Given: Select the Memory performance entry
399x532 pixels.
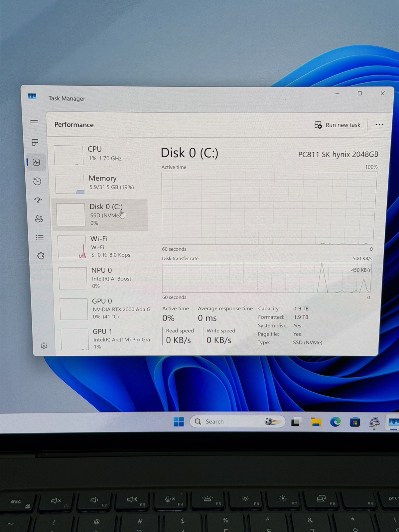Looking at the screenshot, I should coord(100,184).
